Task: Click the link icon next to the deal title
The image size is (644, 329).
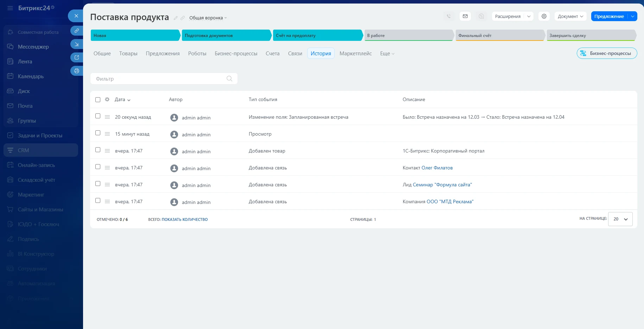Action: 183,18
